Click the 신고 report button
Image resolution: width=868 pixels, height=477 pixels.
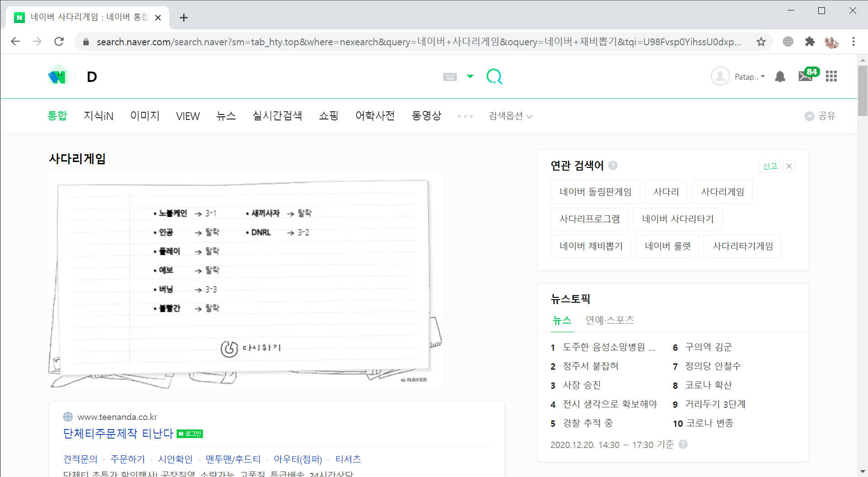click(770, 166)
